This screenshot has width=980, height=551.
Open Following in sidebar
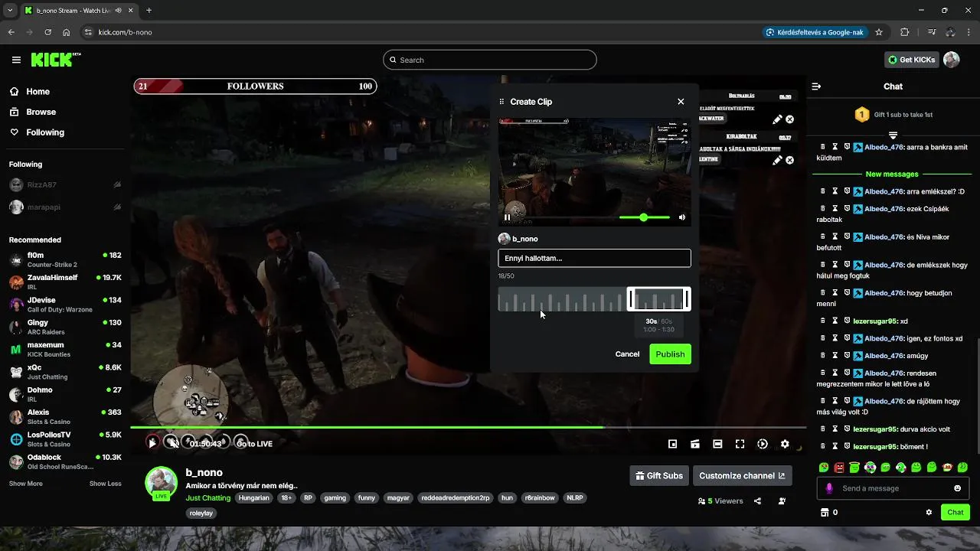(45, 132)
